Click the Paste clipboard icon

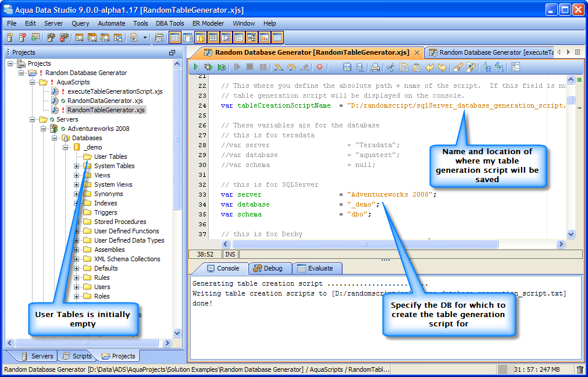pos(416,67)
